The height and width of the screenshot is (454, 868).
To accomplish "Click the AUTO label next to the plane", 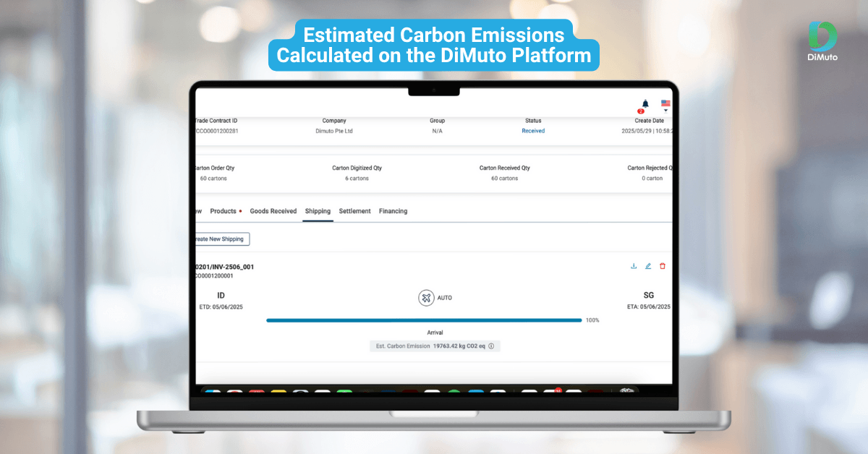I will tap(445, 298).
